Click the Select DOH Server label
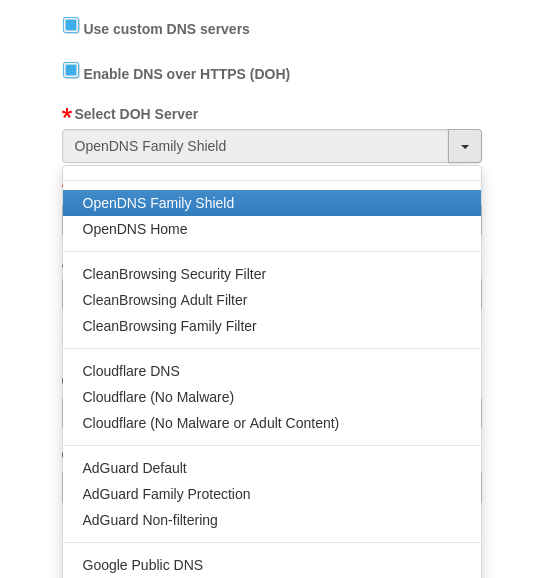Image resolution: width=559 pixels, height=578 pixels. pyautogui.click(x=136, y=114)
